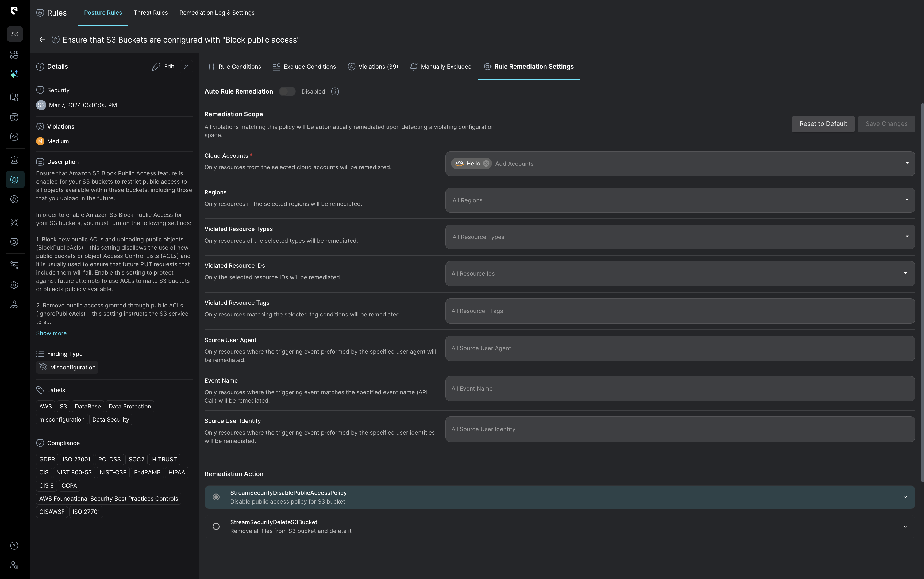Screen dimensions: 924x579
Task: Open the activity pulse icon in sidebar
Action: (14, 136)
